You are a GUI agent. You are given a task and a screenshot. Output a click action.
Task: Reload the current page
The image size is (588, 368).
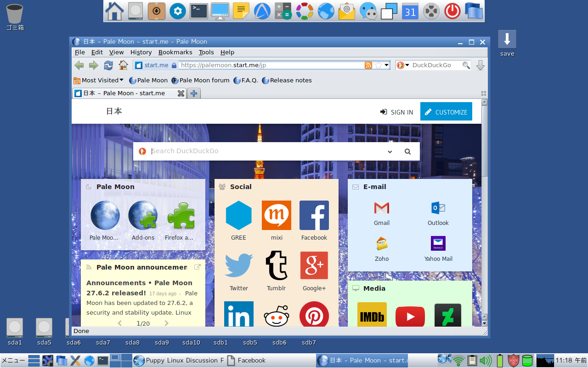point(108,65)
